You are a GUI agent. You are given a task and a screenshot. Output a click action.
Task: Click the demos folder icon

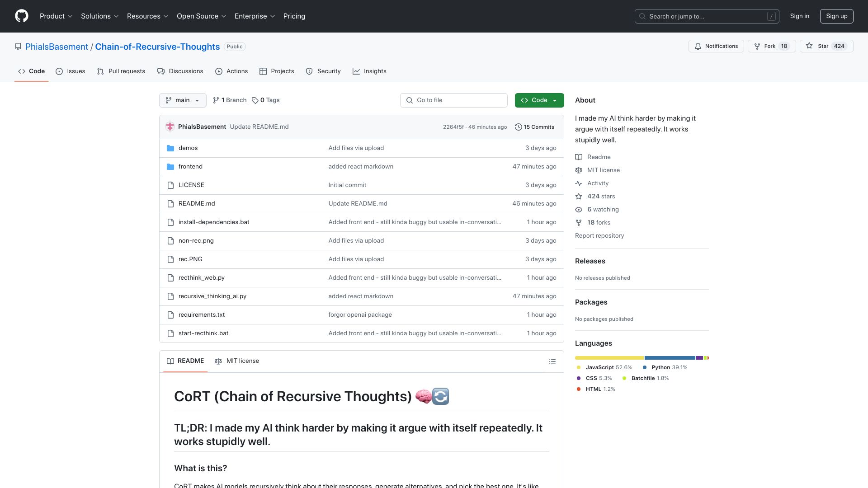pyautogui.click(x=170, y=148)
